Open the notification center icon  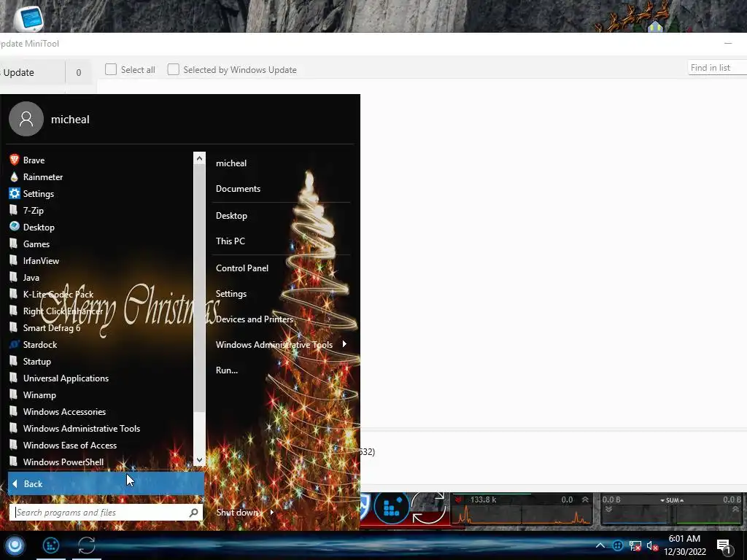click(724, 546)
